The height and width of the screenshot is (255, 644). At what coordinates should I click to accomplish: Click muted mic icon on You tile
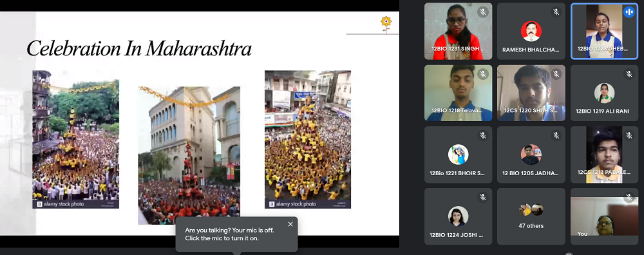click(629, 198)
